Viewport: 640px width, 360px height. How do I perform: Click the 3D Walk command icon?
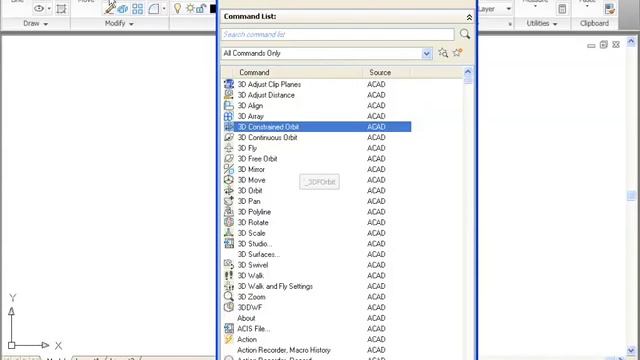click(229, 275)
